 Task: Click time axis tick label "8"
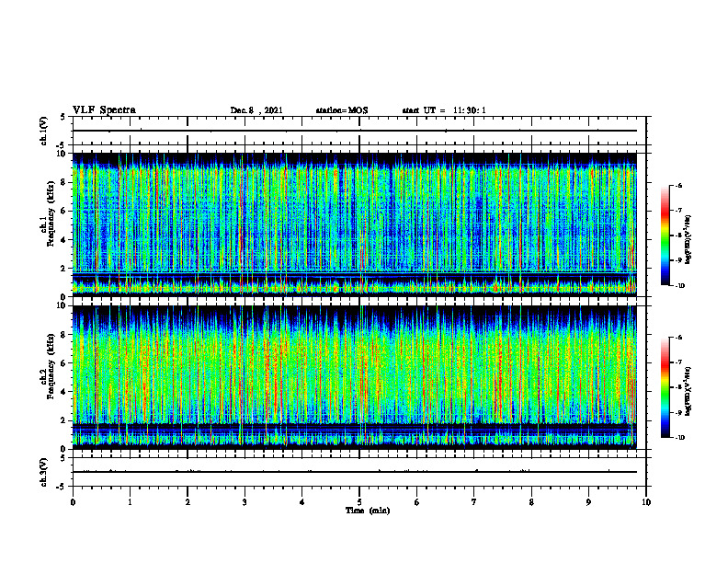[x=531, y=502]
